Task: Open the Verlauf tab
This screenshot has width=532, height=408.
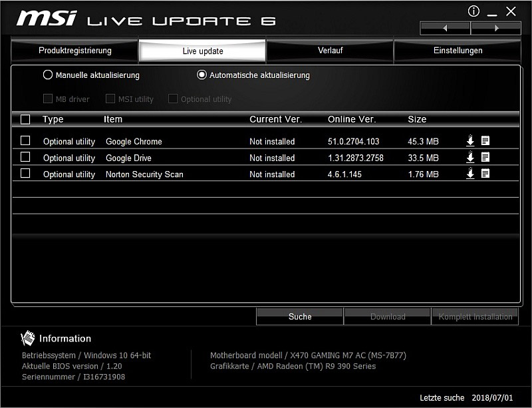Action: (x=330, y=51)
